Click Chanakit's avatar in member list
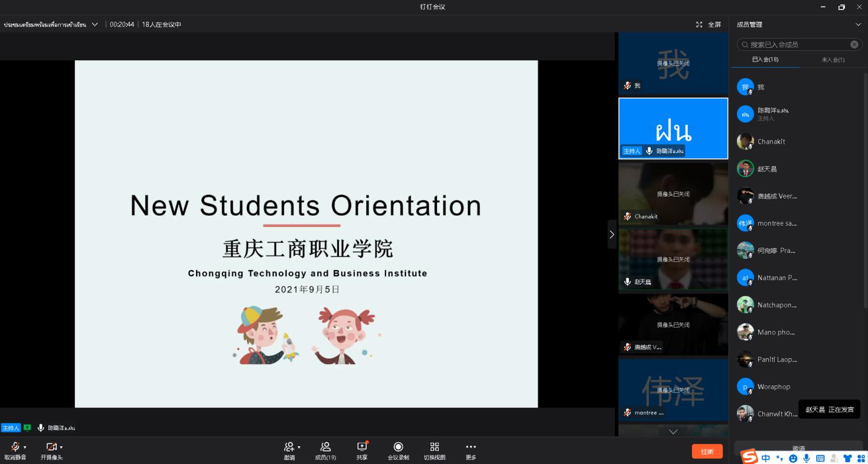The image size is (868, 464). point(745,141)
